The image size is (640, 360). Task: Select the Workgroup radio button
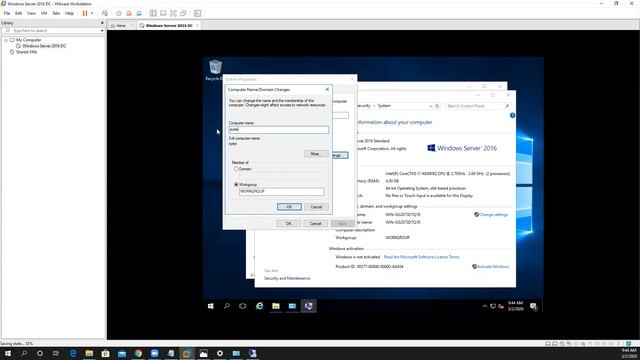coord(236,184)
